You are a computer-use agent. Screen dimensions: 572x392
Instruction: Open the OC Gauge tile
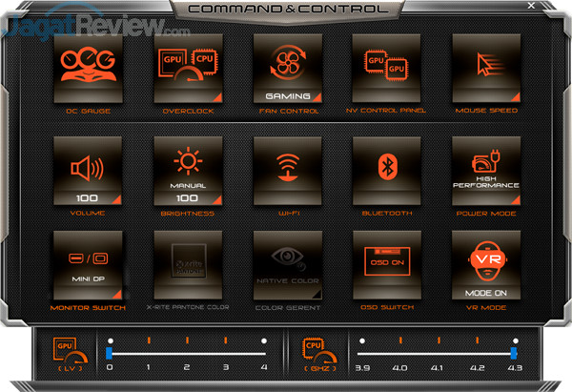tap(87, 68)
